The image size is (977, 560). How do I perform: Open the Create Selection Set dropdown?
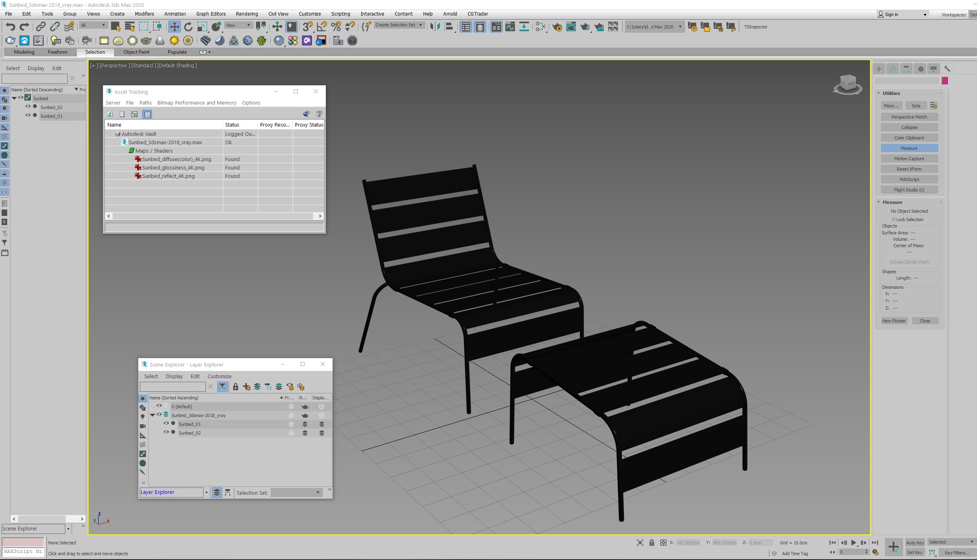[420, 25]
